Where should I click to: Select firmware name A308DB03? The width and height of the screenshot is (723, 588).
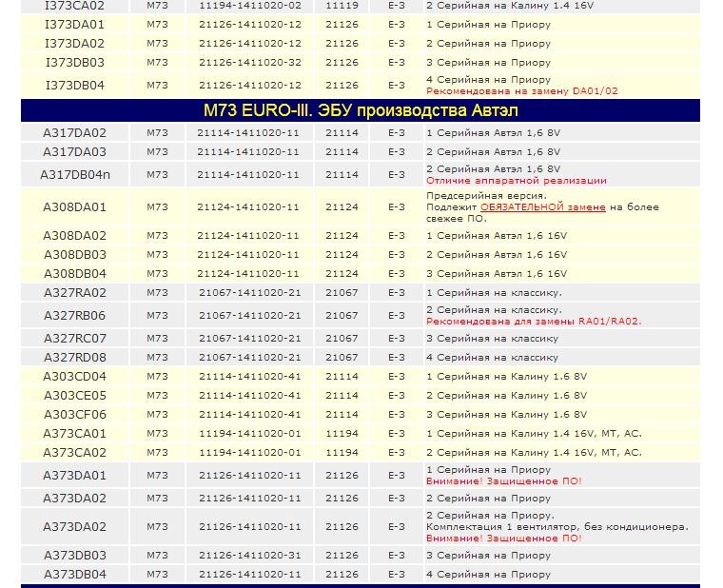click(x=75, y=255)
